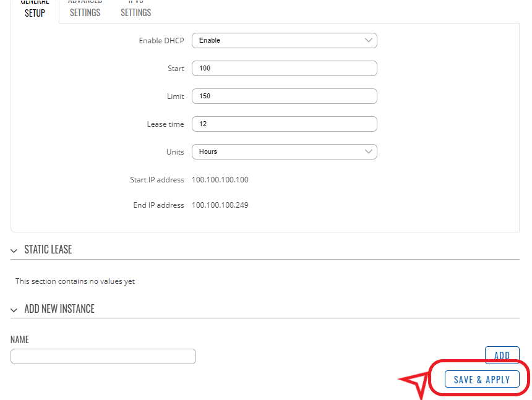Focus the Limit field containing 150

click(x=284, y=96)
